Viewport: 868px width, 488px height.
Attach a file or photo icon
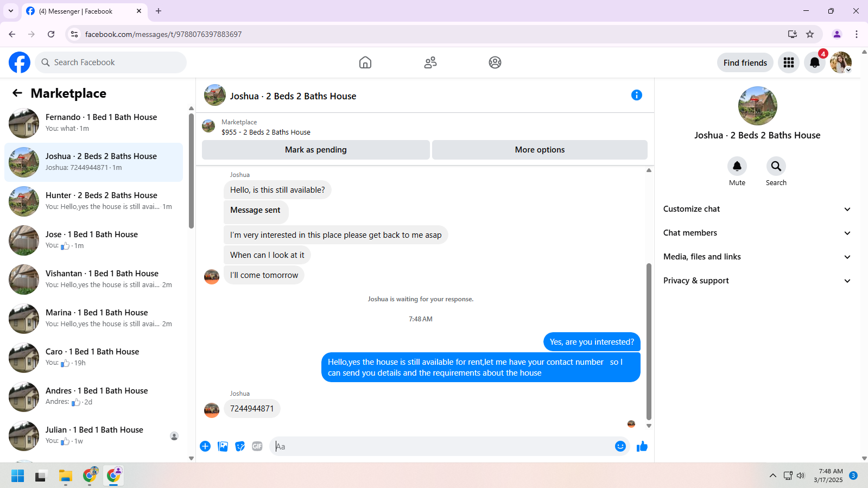click(x=223, y=446)
